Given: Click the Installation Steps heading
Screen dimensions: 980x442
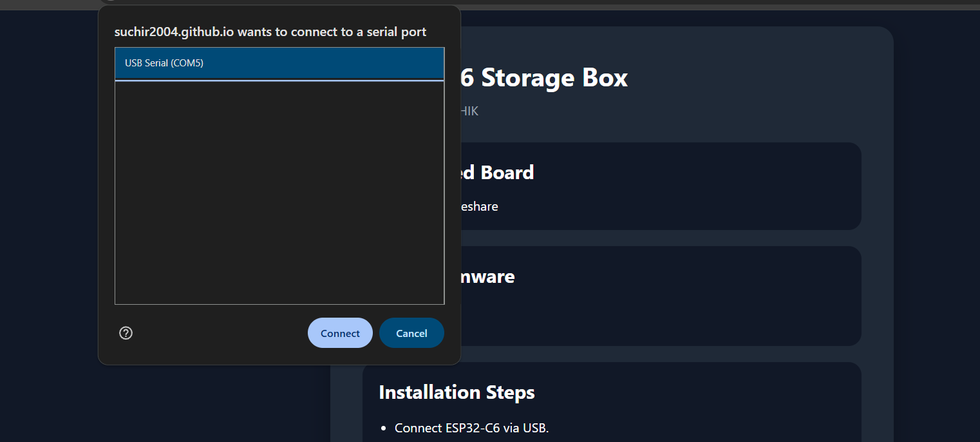Looking at the screenshot, I should 457,392.
